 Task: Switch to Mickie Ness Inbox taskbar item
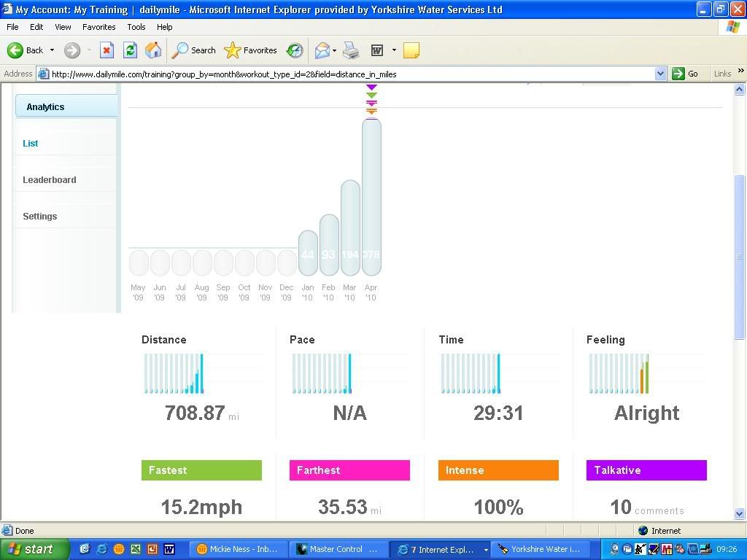[x=237, y=550]
